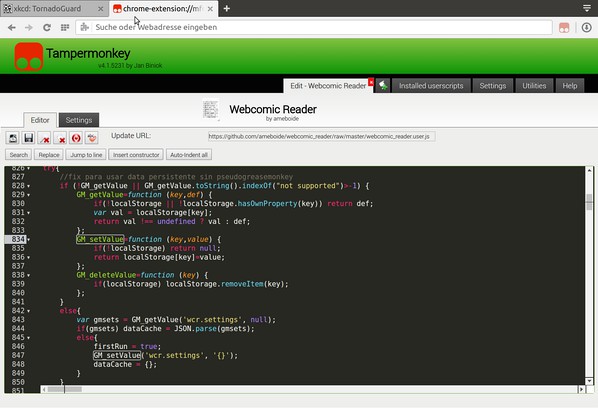Collapse the code fold at line 834
Image resolution: width=598 pixels, height=408 pixels.
point(29,239)
